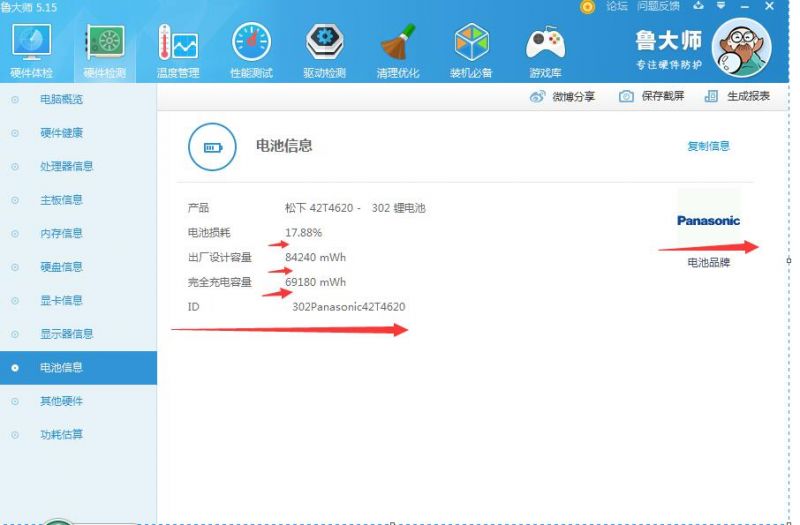The width and height of the screenshot is (800, 525).
Task: Minimize the 鲁大师 window
Action: tap(745, 7)
